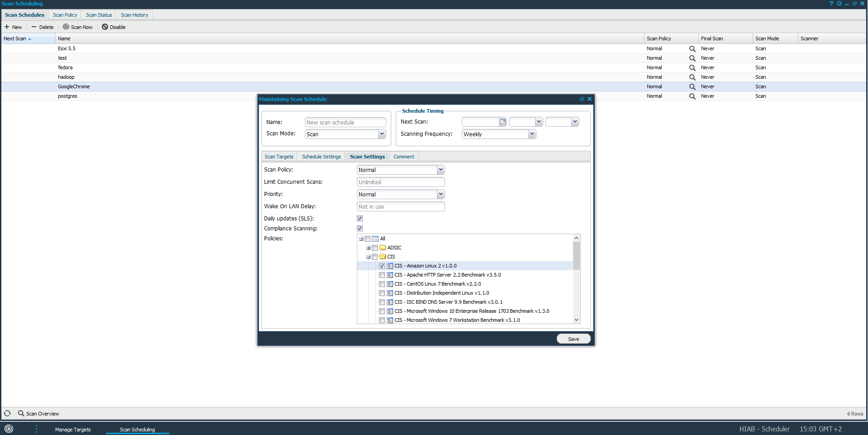The image size is (868, 435).
Task: Open the Priority dropdown
Action: tap(441, 194)
